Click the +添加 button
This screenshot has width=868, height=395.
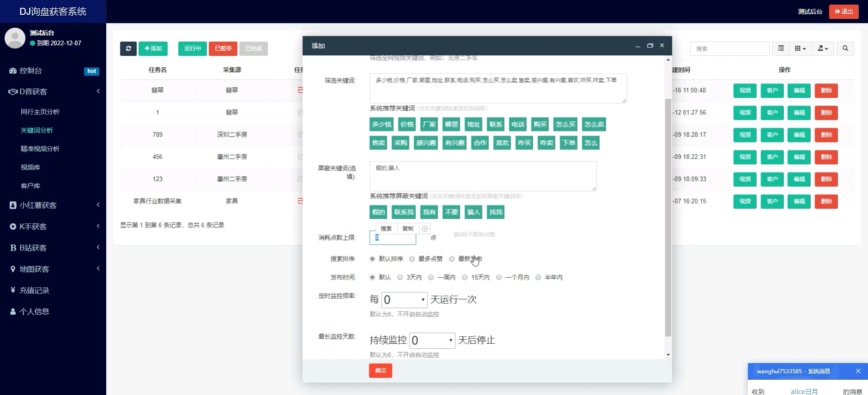[x=153, y=48]
